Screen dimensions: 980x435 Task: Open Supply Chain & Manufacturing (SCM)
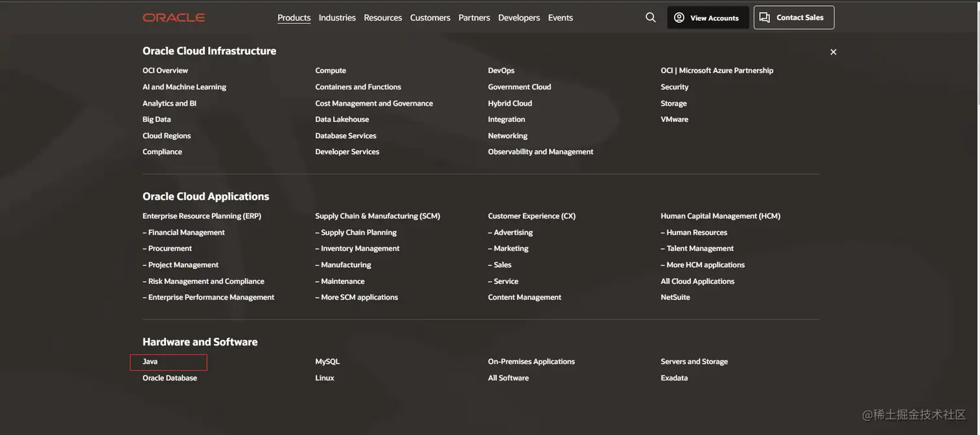coord(378,216)
